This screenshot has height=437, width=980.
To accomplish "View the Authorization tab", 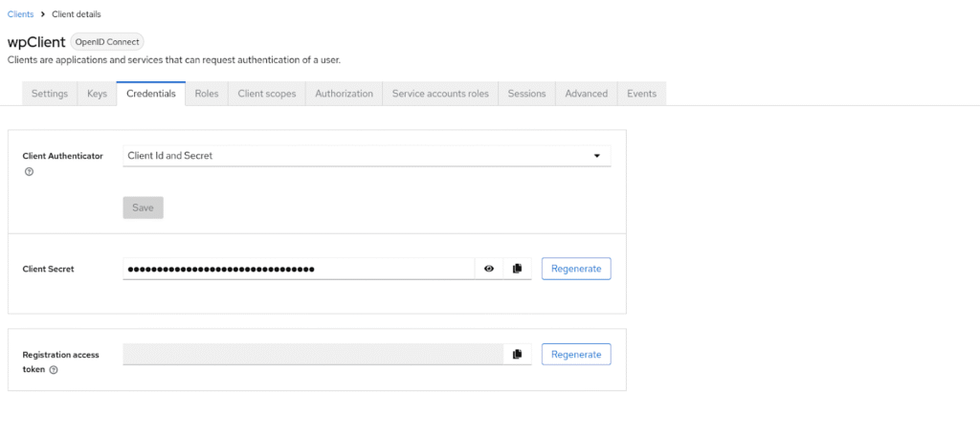I will tap(344, 94).
